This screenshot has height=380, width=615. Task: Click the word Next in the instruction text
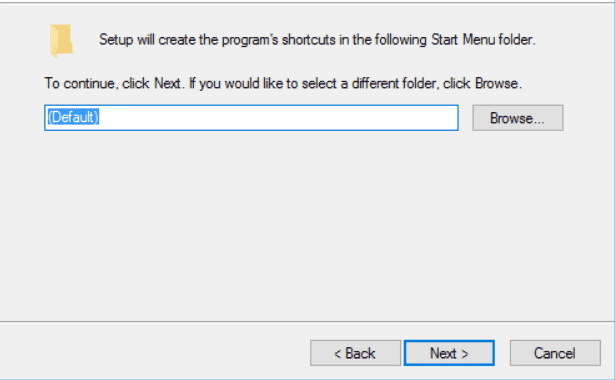167,84
